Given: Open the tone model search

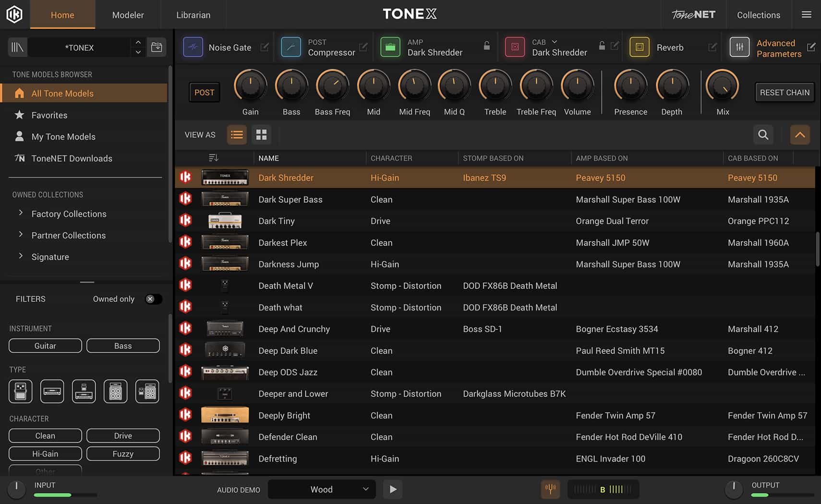Looking at the screenshot, I should tap(763, 135).
